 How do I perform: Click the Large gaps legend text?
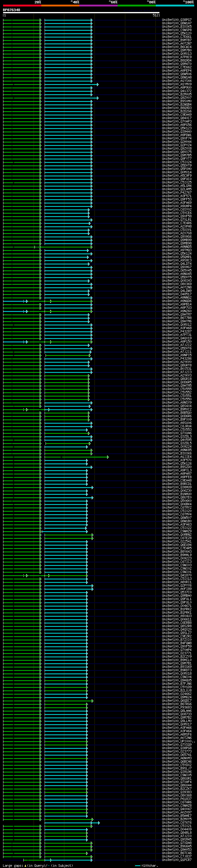pos(38,866)
